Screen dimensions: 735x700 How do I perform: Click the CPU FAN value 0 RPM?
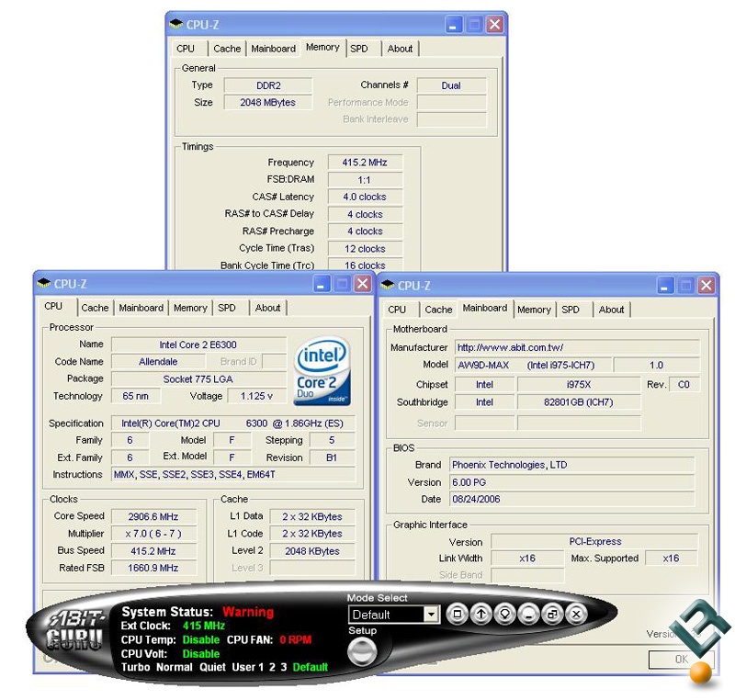(x=295, y=640)
